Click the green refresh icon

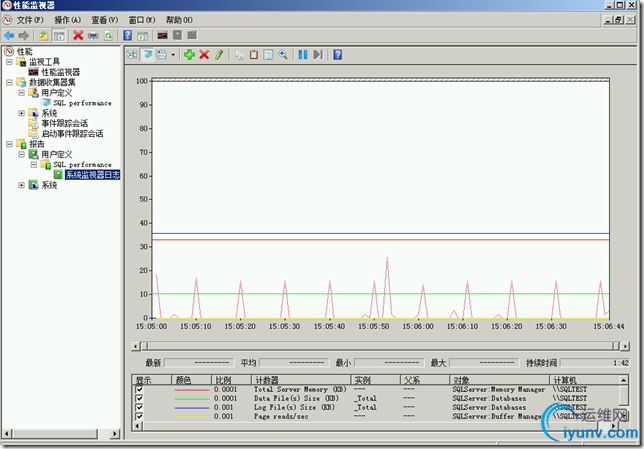pos(108,36)
